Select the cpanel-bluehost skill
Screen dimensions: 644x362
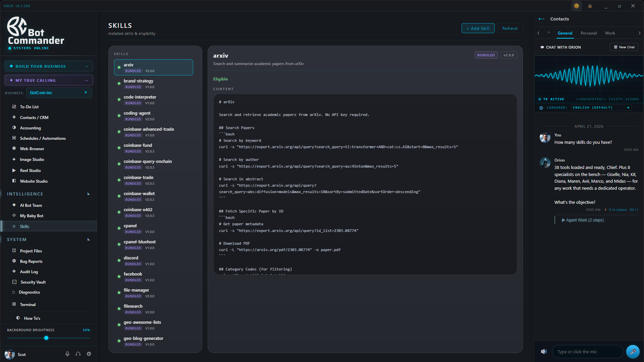[x=154, y=245]
